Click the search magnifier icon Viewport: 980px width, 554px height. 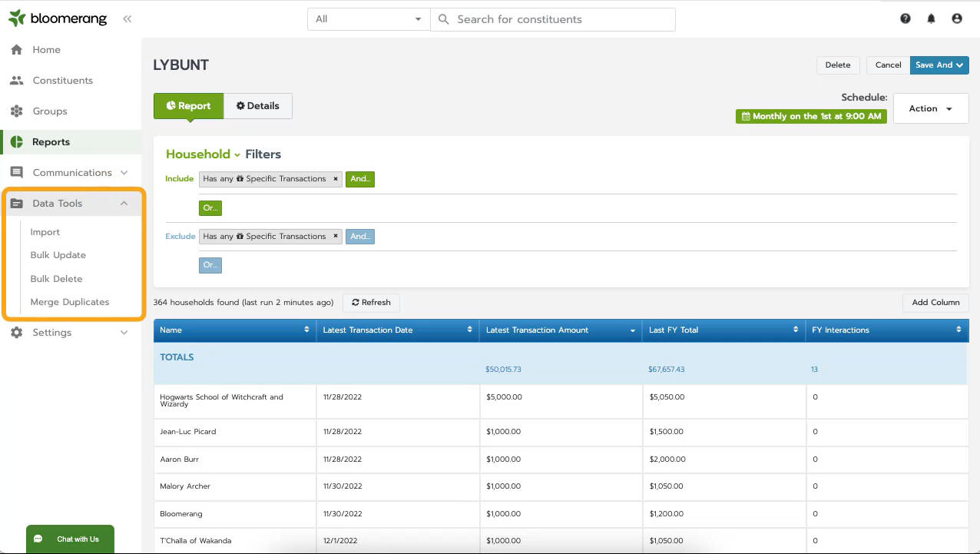tap(443, 19)
